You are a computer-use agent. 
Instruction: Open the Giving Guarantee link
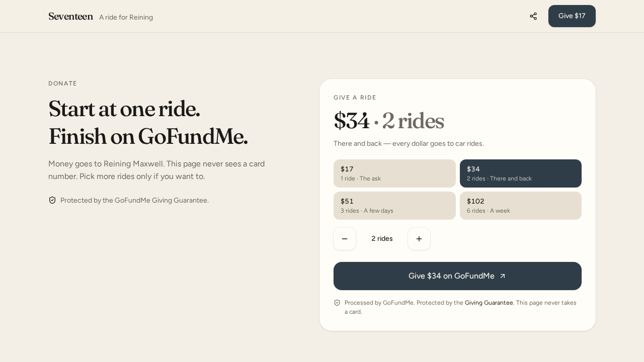click(489, 303)
